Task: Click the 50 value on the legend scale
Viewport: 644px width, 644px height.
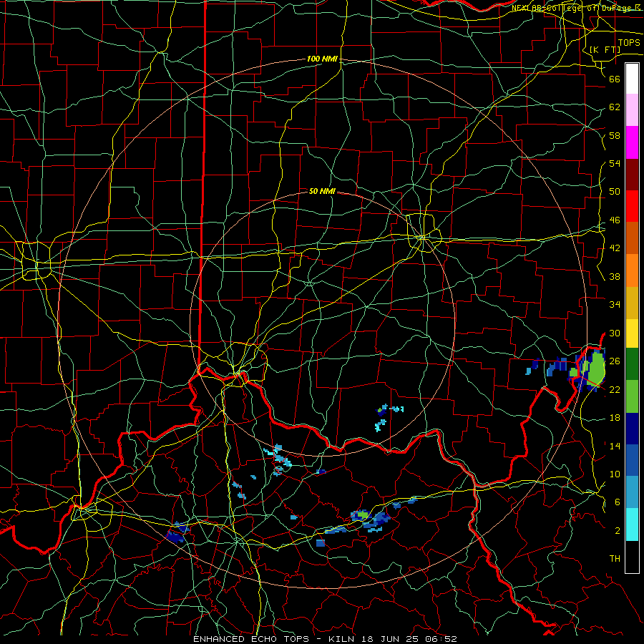Action: pyautogui.click(x=615, y=192)
